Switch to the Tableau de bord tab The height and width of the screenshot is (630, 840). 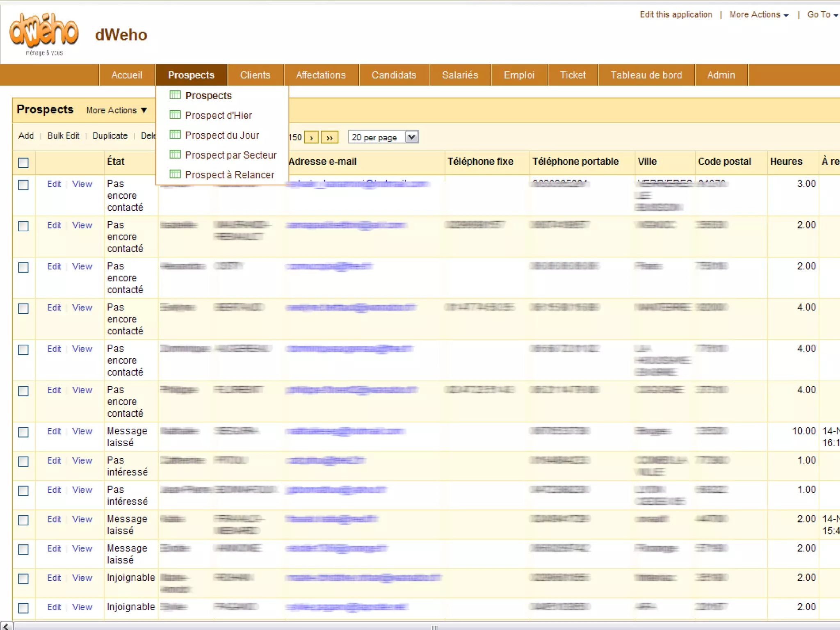(x=646, y=75)
